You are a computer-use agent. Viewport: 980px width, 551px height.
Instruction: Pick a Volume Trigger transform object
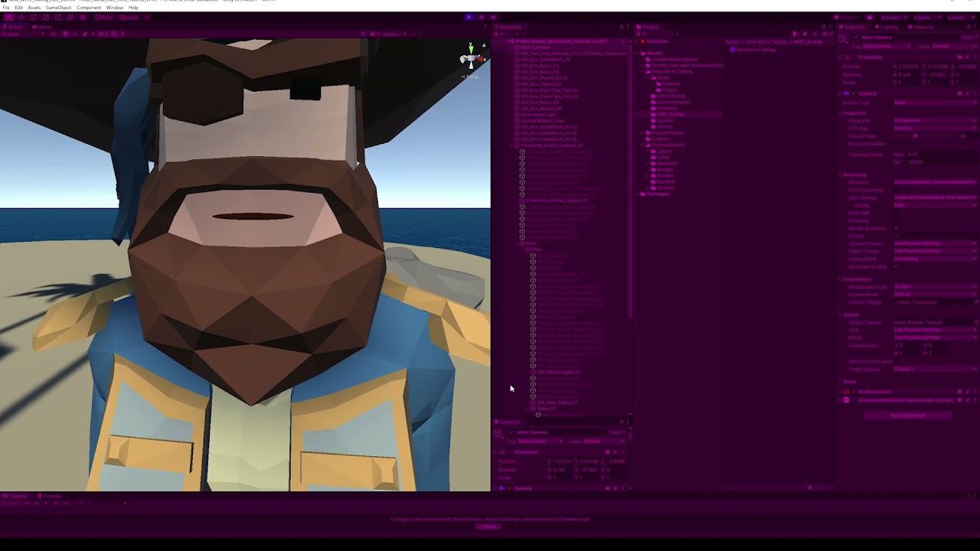[x=975, y=302]
